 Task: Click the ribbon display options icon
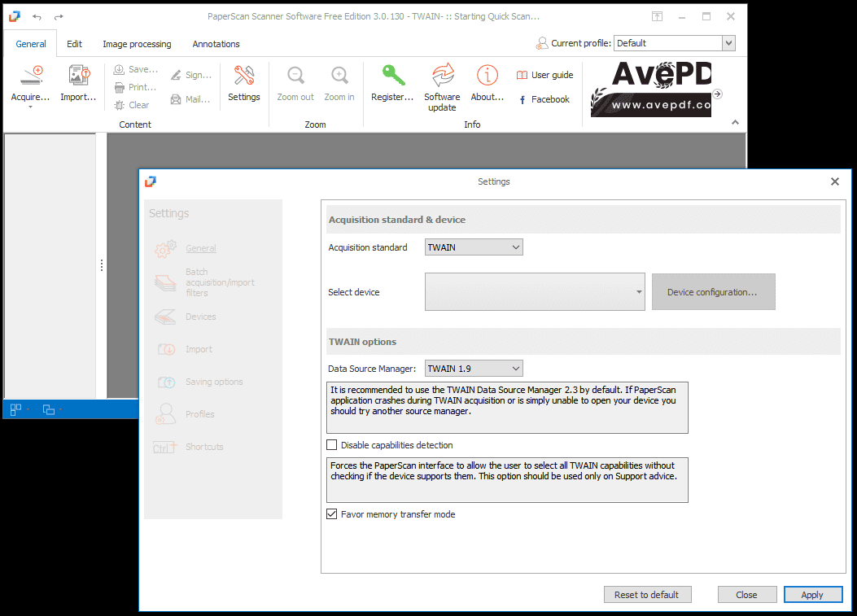(657, 16)
